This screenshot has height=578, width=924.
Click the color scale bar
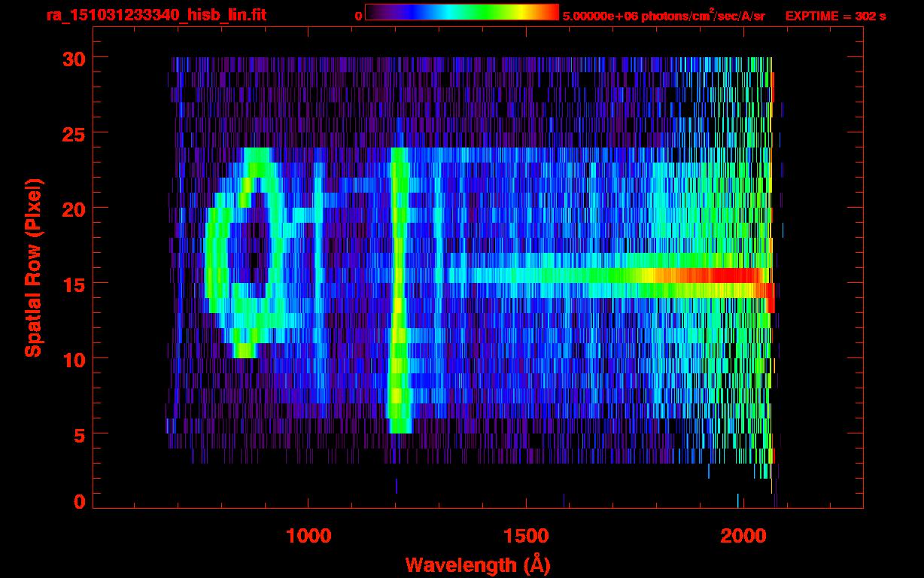point(462,12)
